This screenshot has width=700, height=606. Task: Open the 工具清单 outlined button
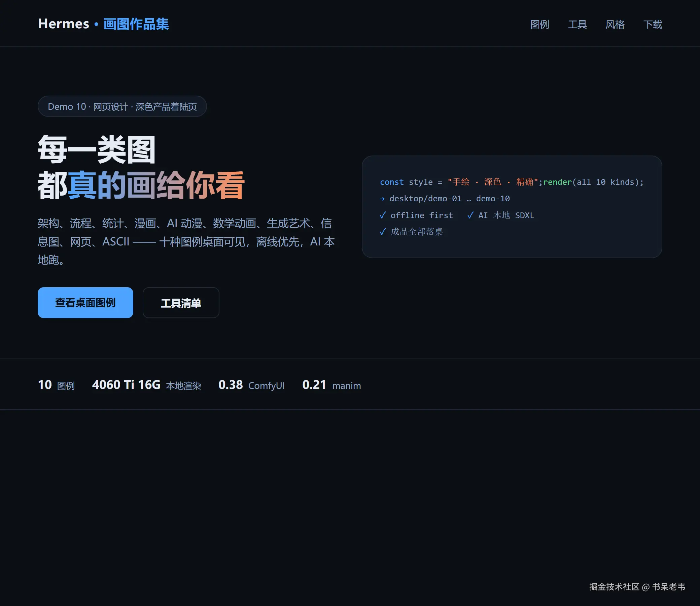[x=181, y=303]
